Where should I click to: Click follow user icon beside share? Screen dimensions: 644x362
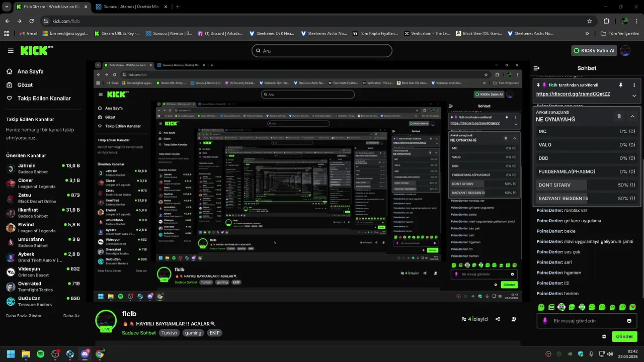514,319
